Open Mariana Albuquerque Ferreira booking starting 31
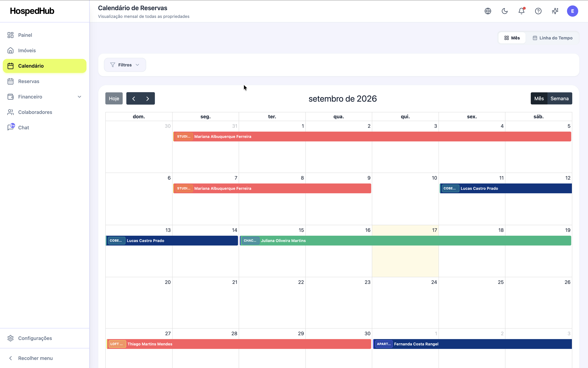588x368 pixels. coord(372,137)
